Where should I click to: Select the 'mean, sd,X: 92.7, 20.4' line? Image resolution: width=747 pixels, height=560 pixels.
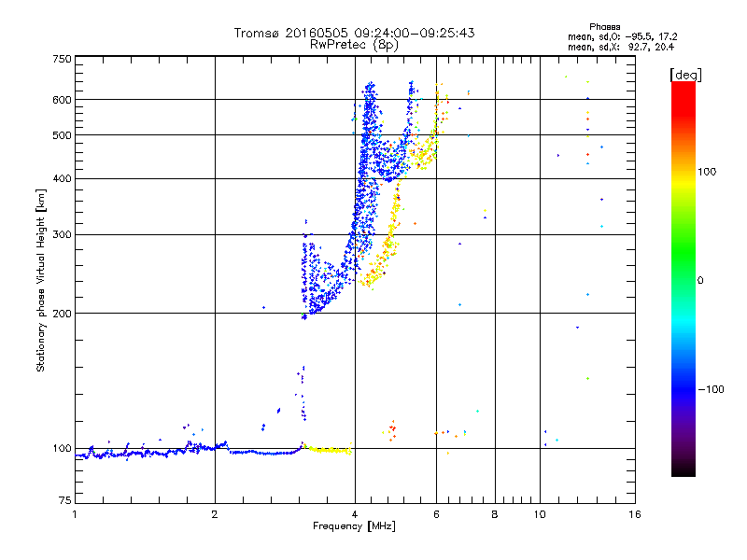point(621,47)
